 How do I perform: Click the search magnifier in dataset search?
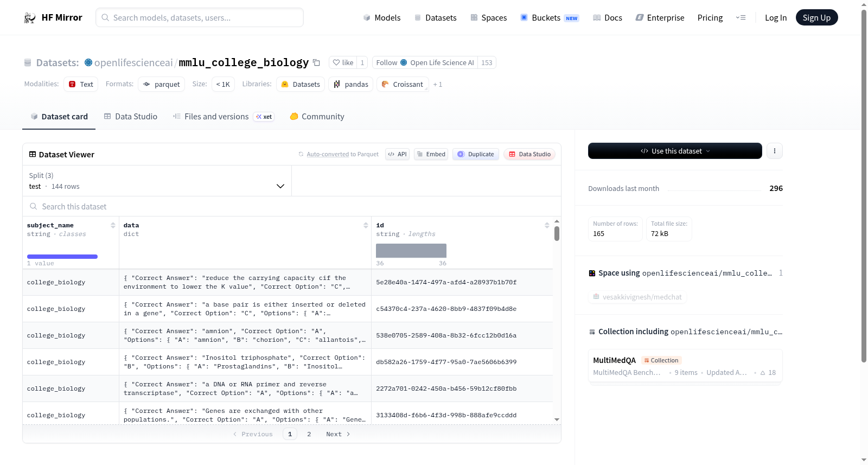point(34,207)
